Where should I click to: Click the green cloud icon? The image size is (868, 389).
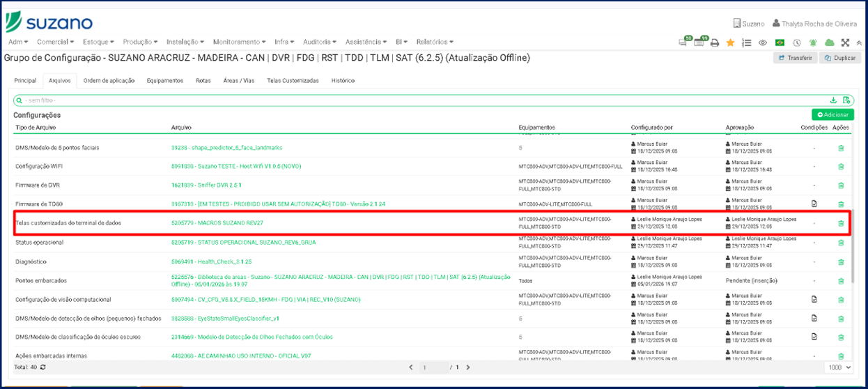click(x=829, y=43)
